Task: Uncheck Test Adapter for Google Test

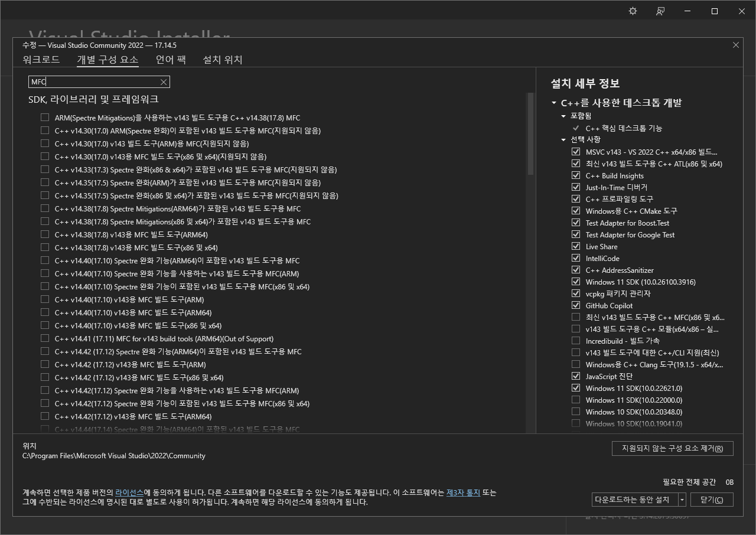Action: tap(576, 234)
